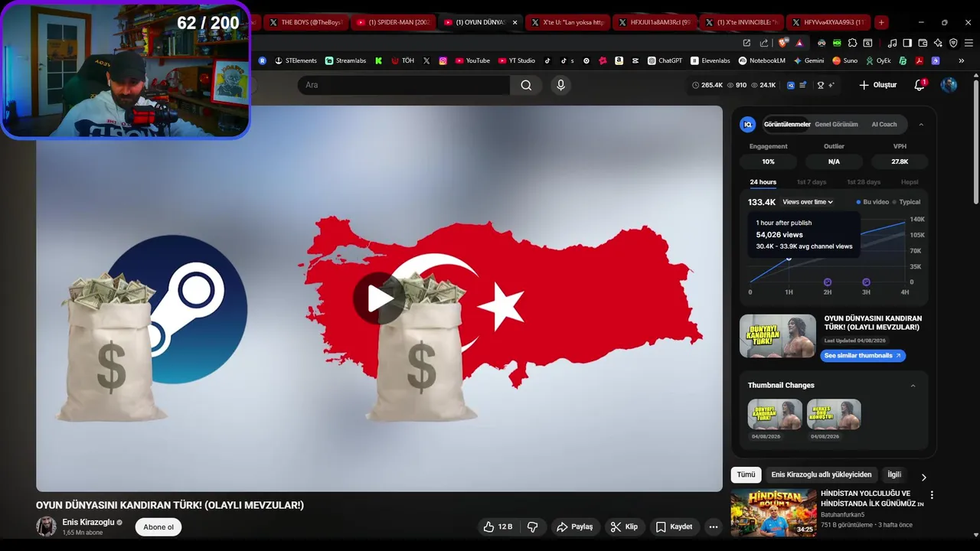Open the notifications bell
The height and width of the screenshot is (551, 980).
[920, 85]
